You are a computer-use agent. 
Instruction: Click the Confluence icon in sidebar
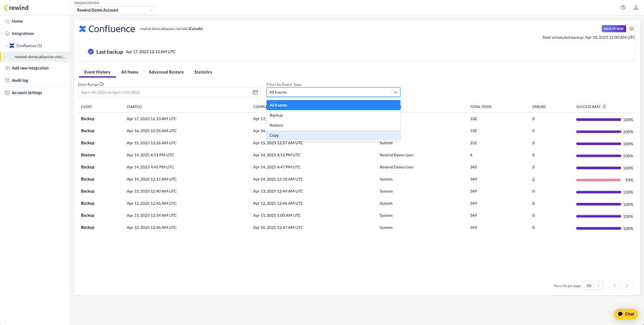tap(12, 46)
